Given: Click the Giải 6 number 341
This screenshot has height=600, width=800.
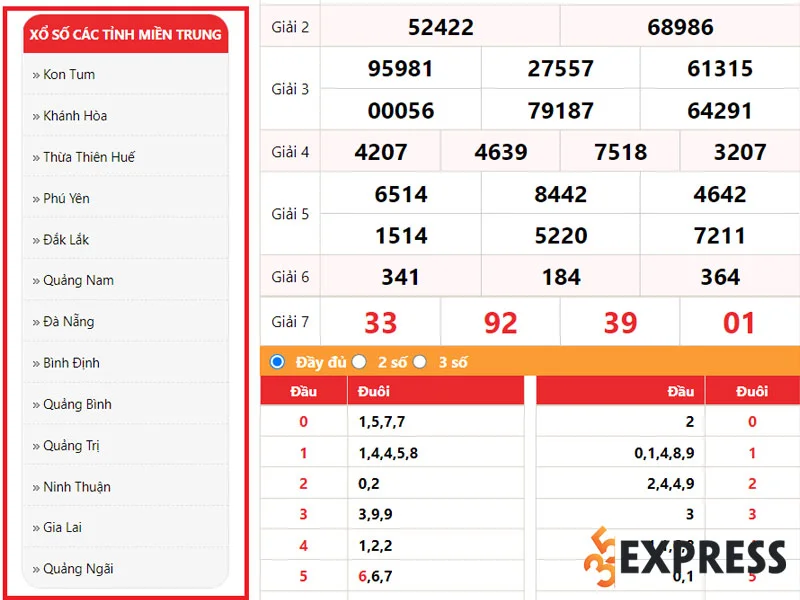Looking at the screenshot, I should (x=401, y=277).
